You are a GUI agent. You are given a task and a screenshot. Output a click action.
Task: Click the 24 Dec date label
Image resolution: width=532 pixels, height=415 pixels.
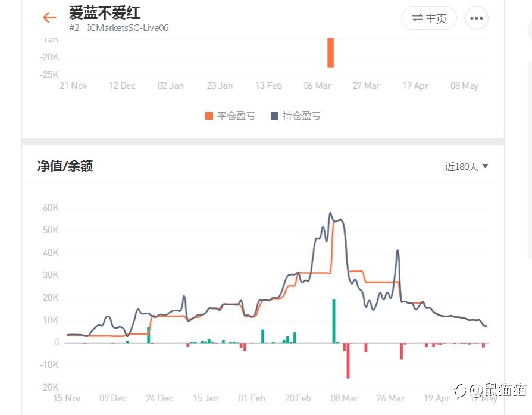pos(159,398)
